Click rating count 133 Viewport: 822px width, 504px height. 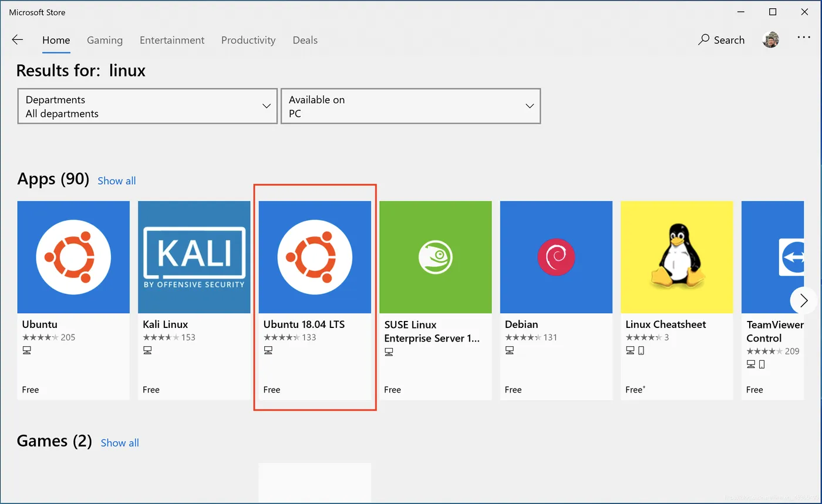pos(309,337)
